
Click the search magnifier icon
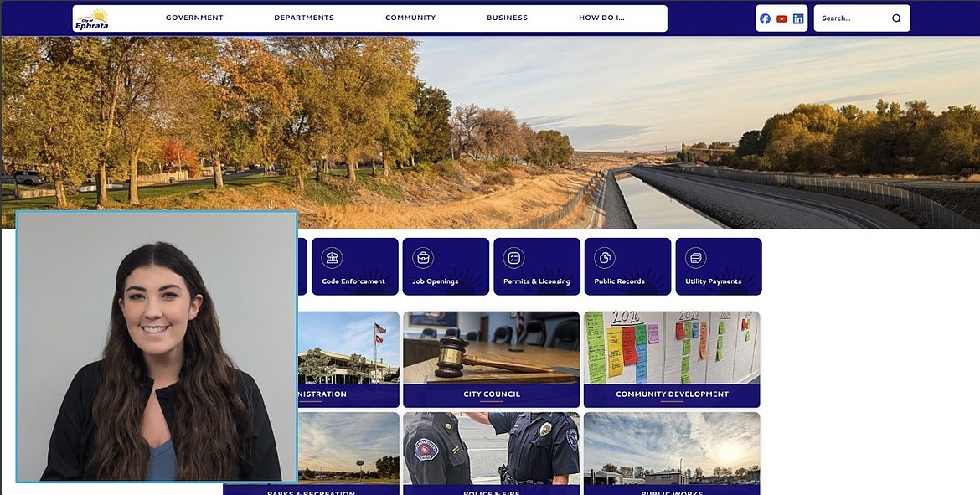pos(896,18)
